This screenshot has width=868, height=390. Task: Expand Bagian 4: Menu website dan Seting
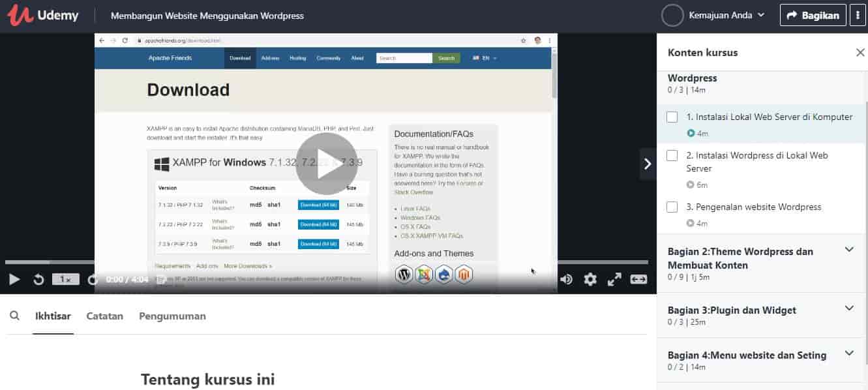point(849,353)
